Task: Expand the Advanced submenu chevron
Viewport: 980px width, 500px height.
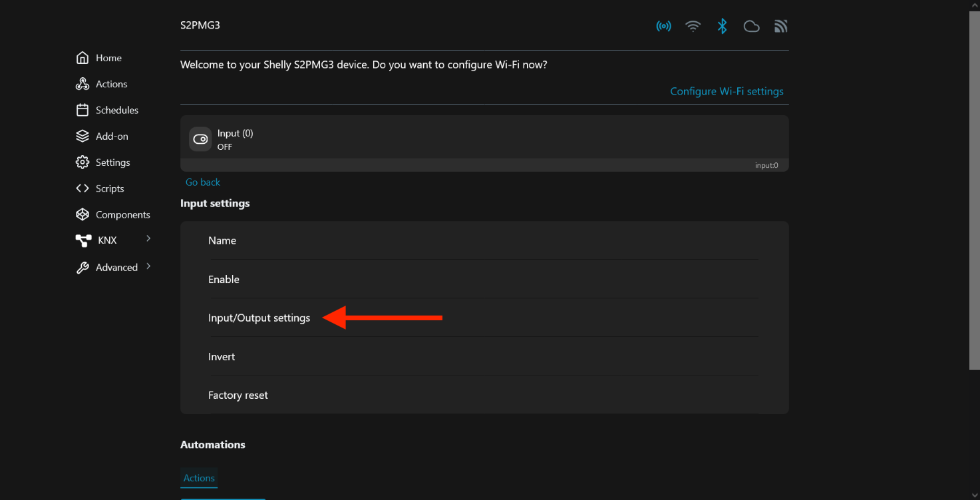Action: (148, 266)
